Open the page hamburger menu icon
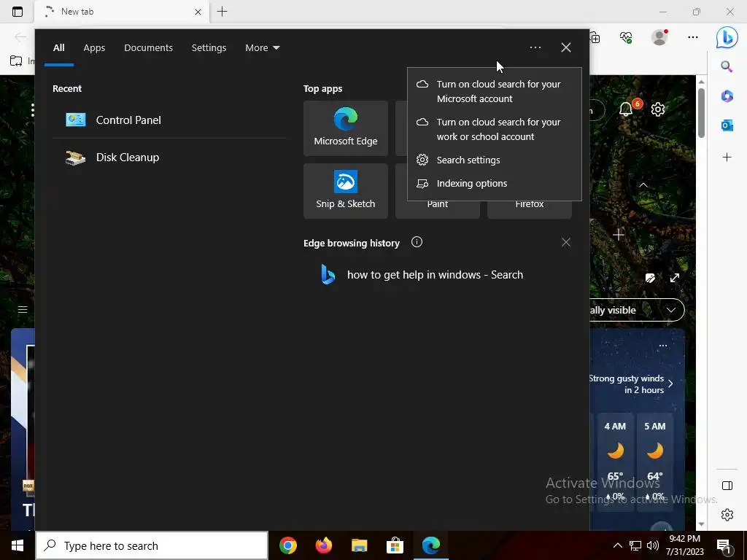The width and height of the screenshot is (747, 560). (23, 309)
